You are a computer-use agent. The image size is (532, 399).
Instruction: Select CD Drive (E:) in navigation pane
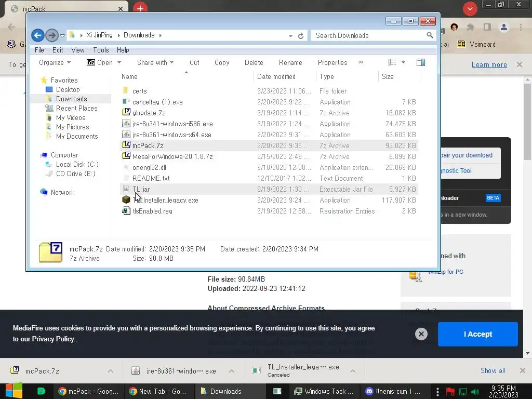[75, 174]
